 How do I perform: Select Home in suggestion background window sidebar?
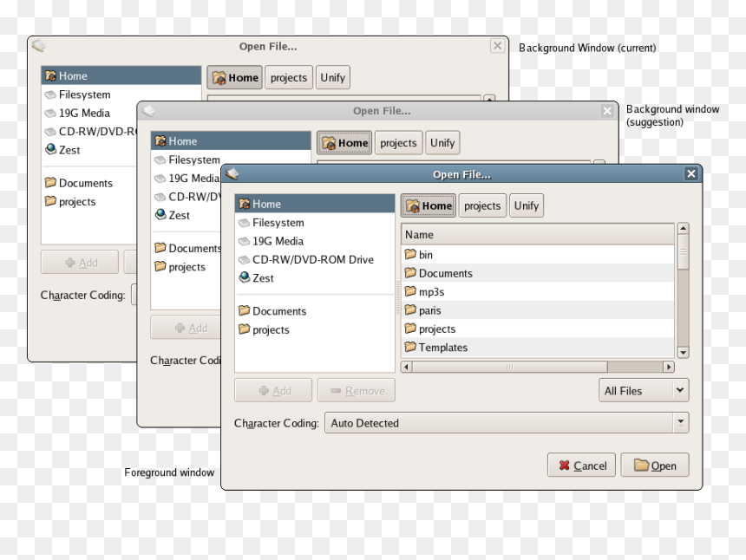[231, 141]
